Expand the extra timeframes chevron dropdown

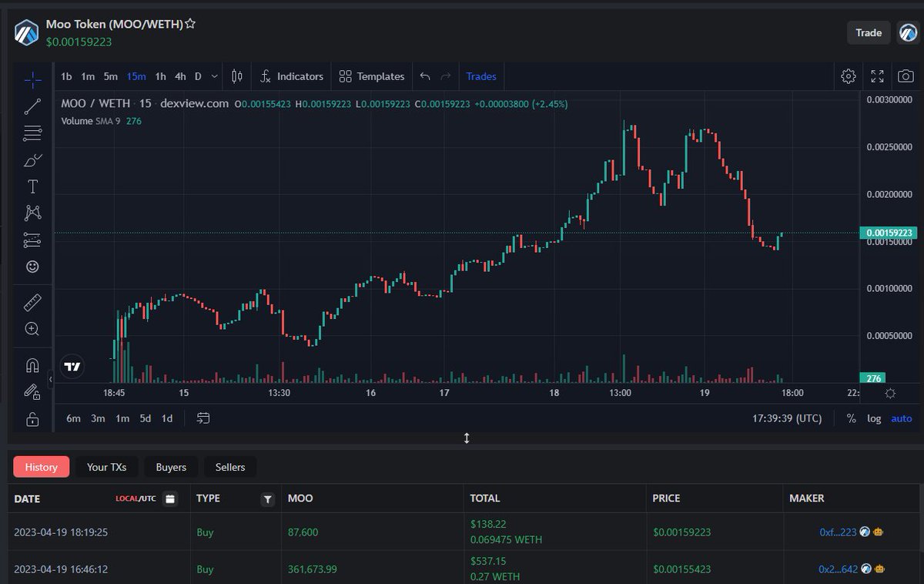[213, 76]
